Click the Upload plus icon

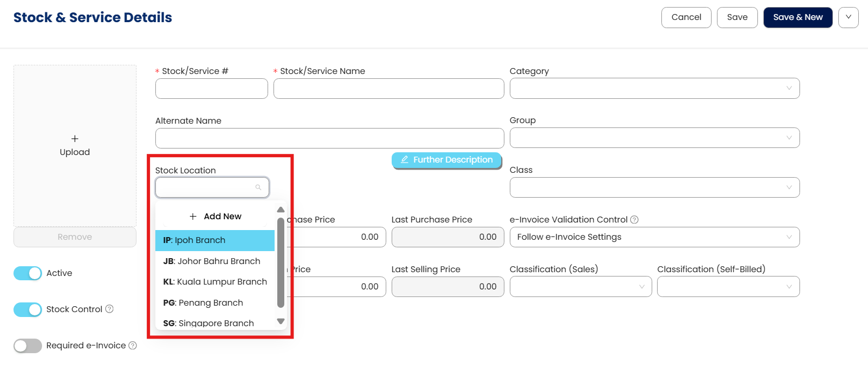[x=75, y=139]
